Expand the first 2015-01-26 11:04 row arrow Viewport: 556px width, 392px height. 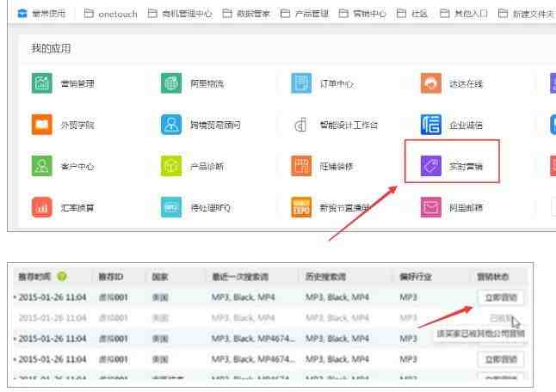tap(15, 297)
